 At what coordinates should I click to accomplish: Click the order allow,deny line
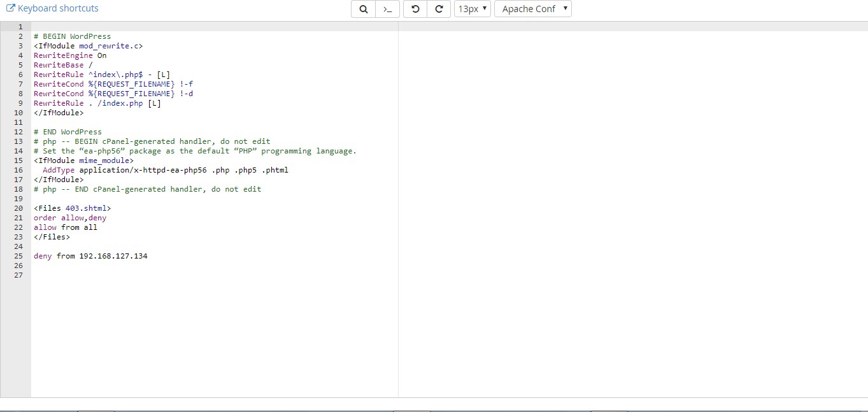70,218
